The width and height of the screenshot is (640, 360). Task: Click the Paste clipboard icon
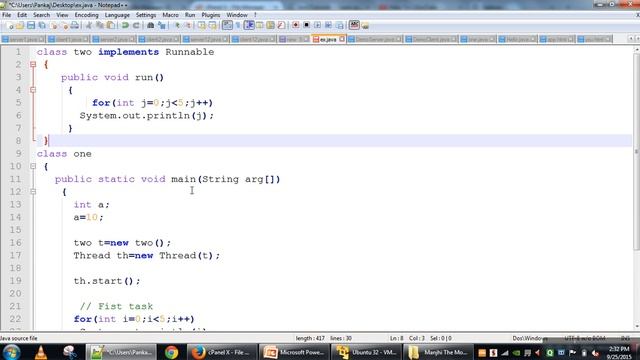(x=111, y=25)
